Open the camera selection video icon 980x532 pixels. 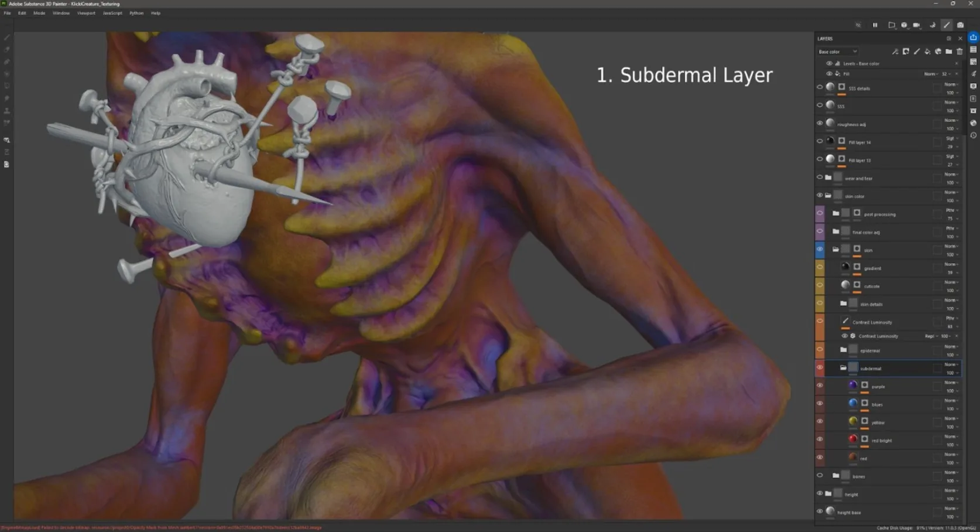click(x=917, y=25)
